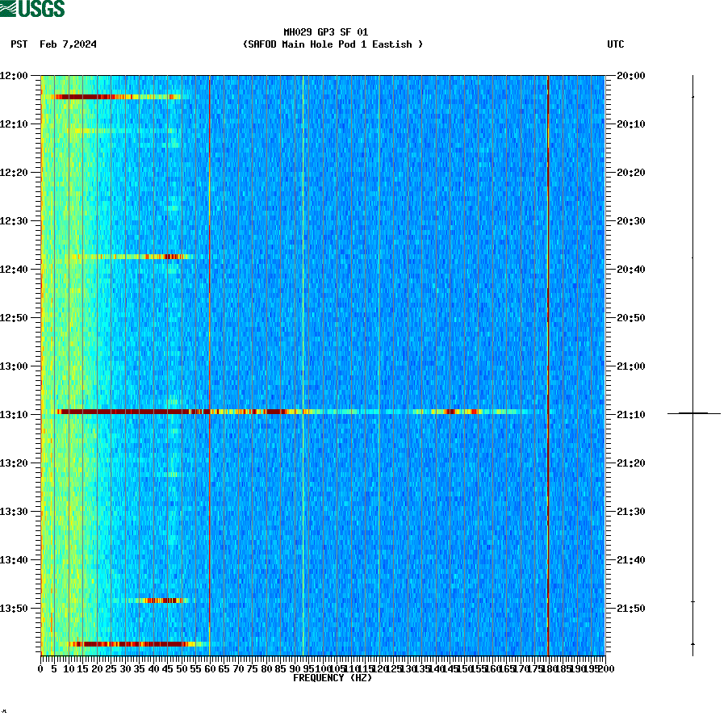The image size is (728, 720).
Task: Click the green wave symbol in the USGS logo
Action: click(8, 8)
